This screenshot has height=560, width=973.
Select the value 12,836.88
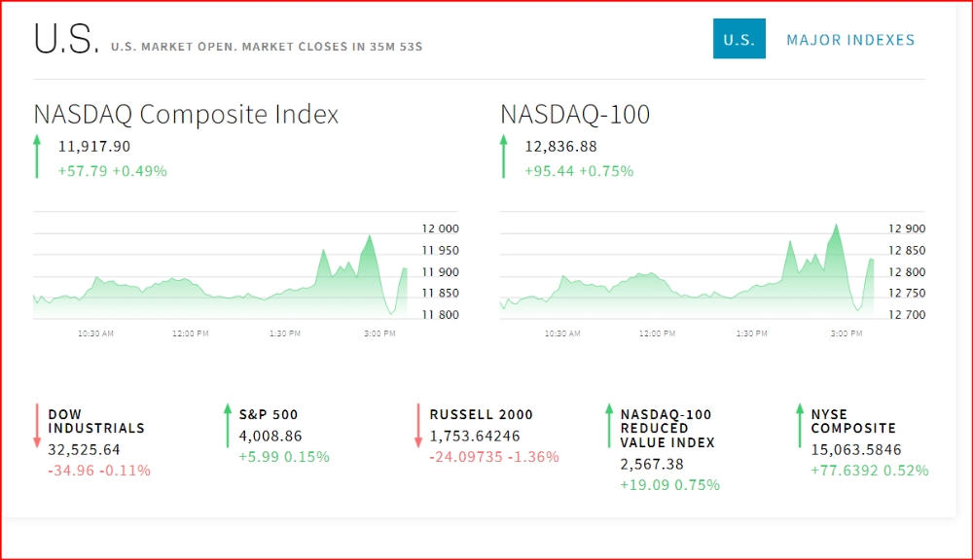coord(561,147)
